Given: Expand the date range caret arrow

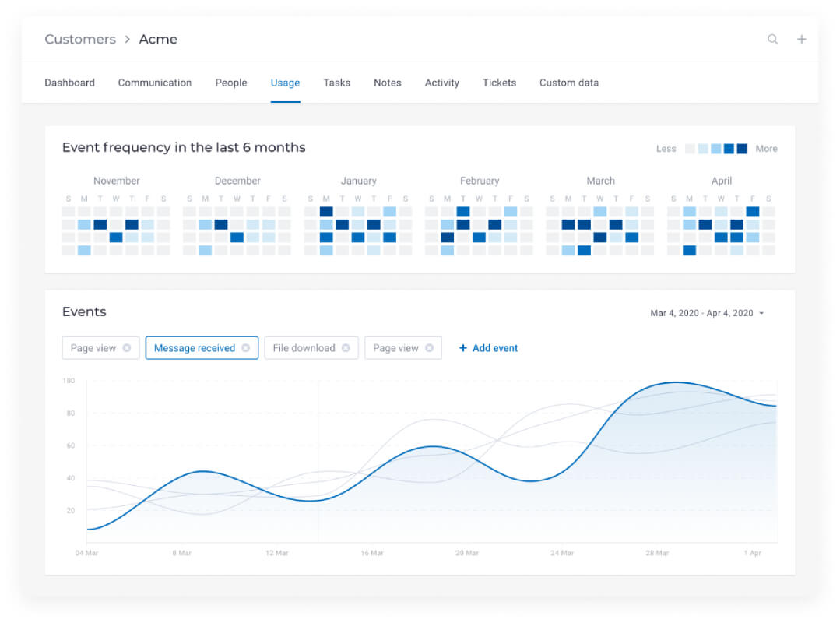Looking at the screenshot, I should [x=761, y=313].
